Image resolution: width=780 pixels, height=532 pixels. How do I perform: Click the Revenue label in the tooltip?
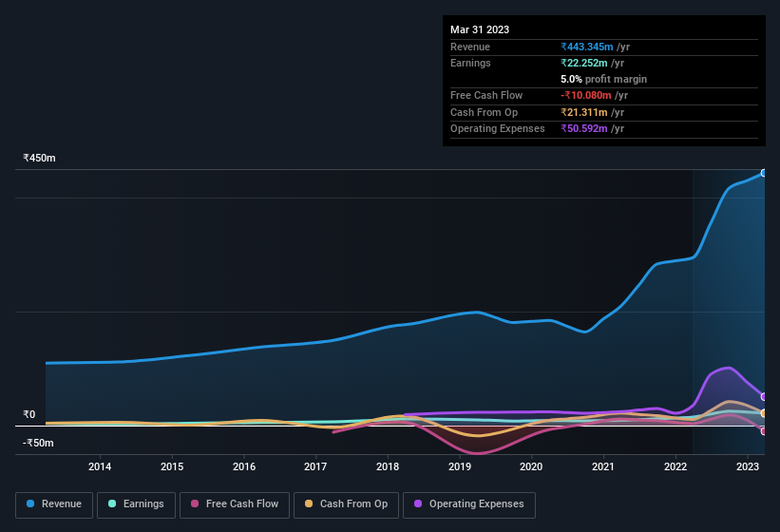click(470, 47)
